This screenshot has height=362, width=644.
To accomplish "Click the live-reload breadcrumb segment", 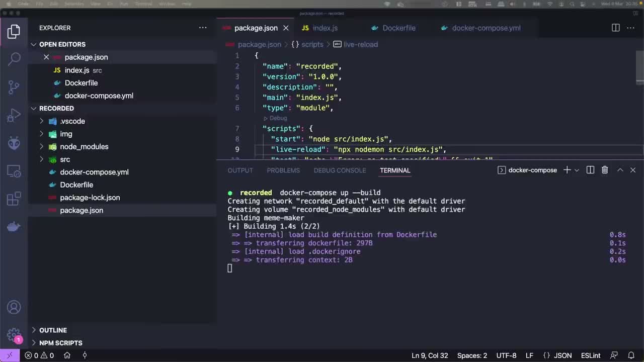I will (x=360, y=44).
